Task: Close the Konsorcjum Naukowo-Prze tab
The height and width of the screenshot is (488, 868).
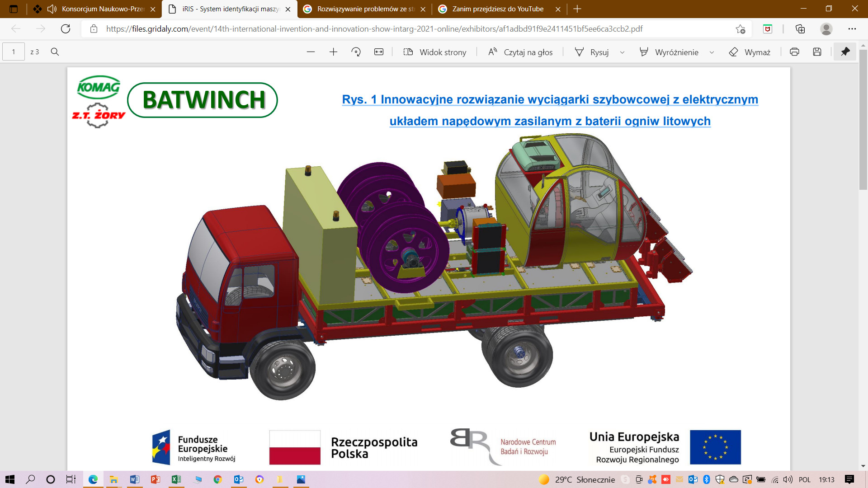Action: [153, 9]
